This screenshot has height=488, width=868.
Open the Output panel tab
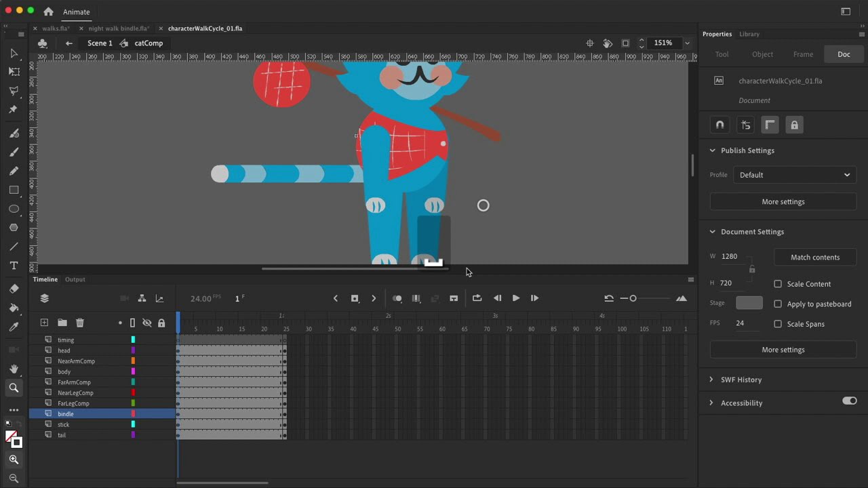[75, 279]
